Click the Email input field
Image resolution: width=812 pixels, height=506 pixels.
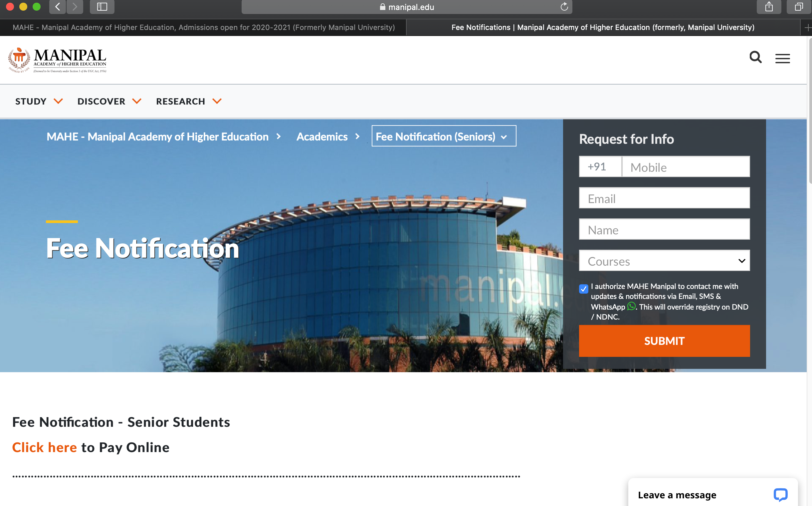pos(664,198)
